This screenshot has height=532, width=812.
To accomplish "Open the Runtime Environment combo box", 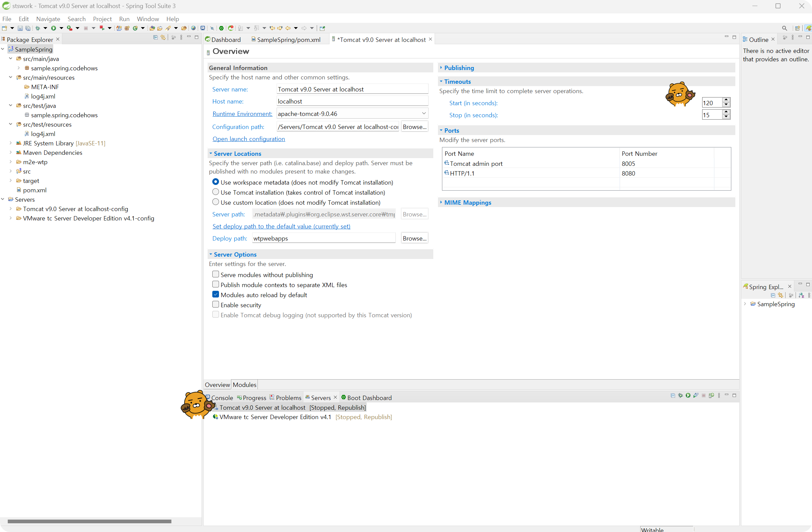I will point(424,113).
